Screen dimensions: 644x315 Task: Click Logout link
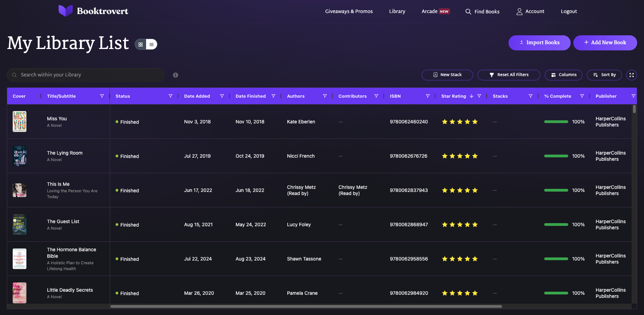click(569, 11)
